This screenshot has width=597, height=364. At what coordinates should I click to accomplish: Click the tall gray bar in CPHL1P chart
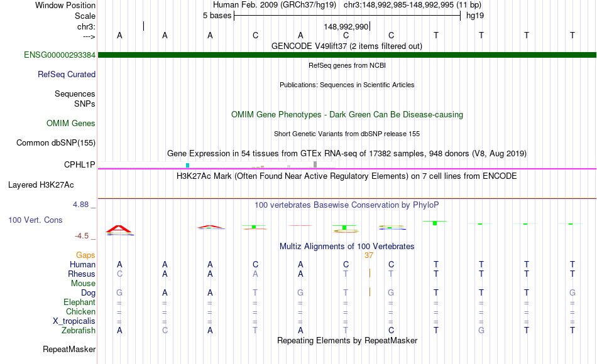tap(315, 164)
